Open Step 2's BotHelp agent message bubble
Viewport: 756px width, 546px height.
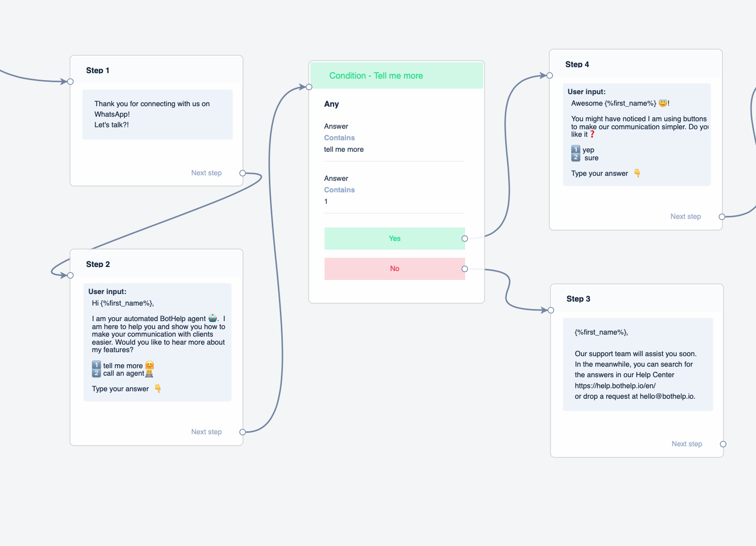tap(158, 342)
